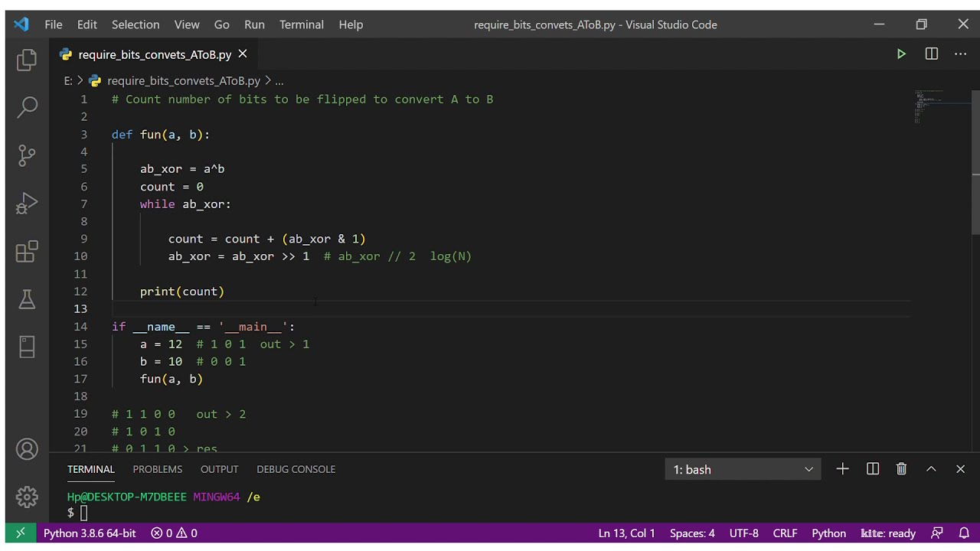Click the VS Code logo icon
This screenshot has width=980, height=551.
tap(21, 24)
